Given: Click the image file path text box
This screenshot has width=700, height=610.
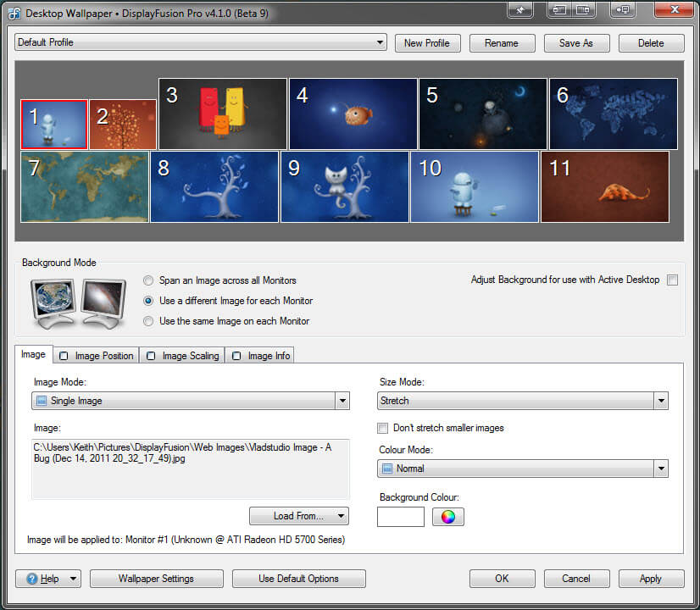Looking at the screenshot, I should pos(191,469).
